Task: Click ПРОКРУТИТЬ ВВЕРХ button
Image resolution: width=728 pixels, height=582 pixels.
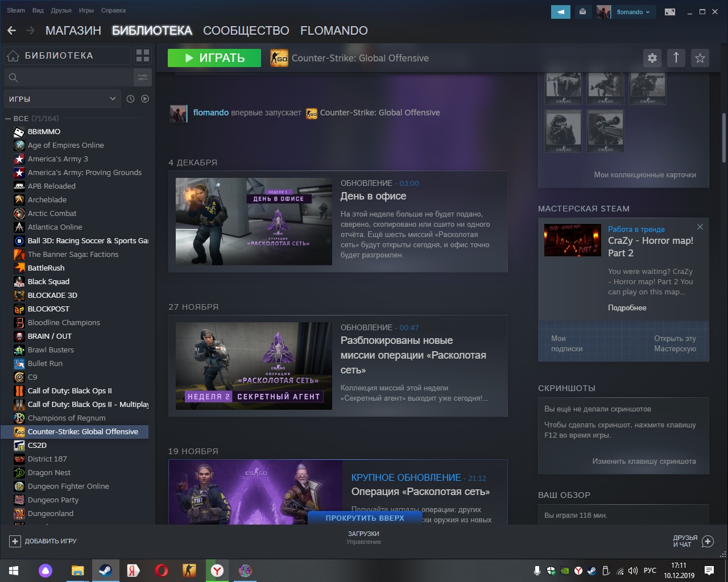Action: pos(365,518)
